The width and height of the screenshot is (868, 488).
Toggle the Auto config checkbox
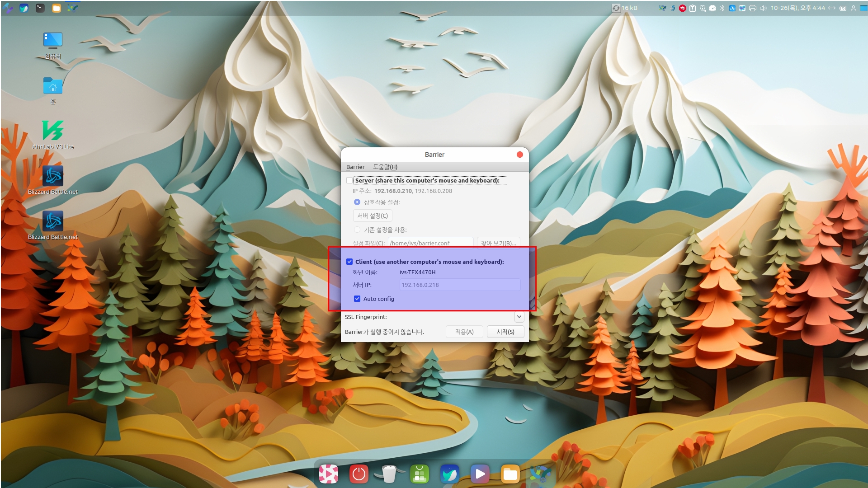click(x=357, y=299)
